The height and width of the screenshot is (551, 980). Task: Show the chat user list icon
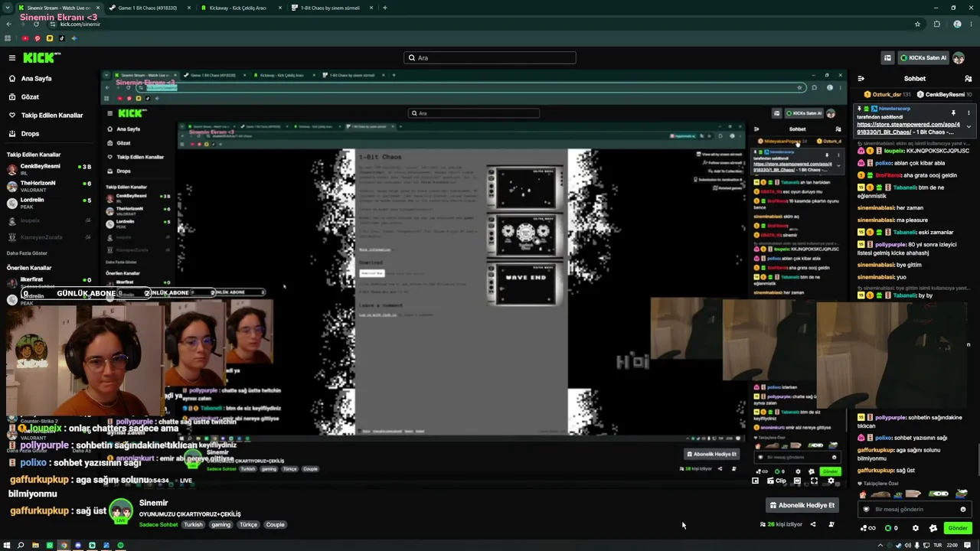[x=968, y=78]
